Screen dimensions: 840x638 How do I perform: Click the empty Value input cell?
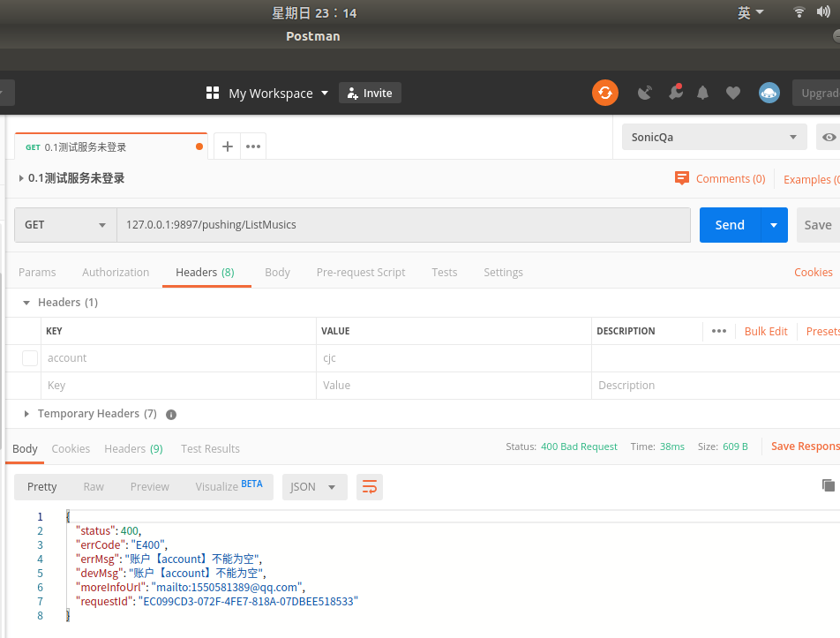pos(454,386)
